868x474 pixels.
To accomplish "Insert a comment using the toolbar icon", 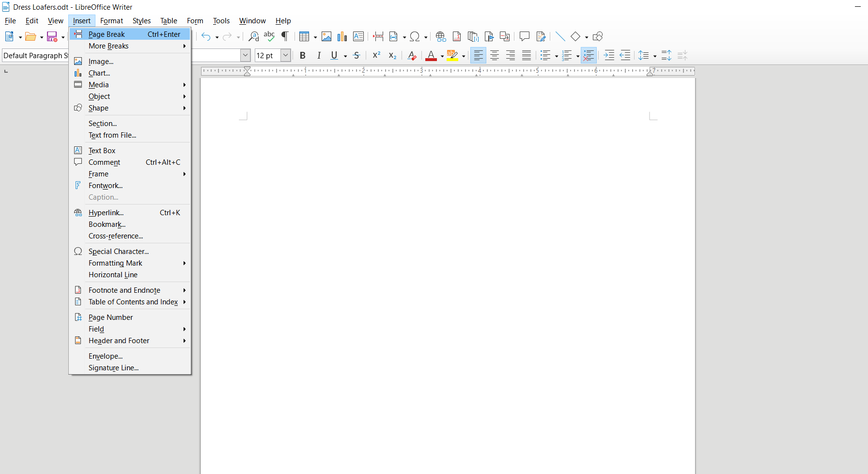I will (524, 36).
